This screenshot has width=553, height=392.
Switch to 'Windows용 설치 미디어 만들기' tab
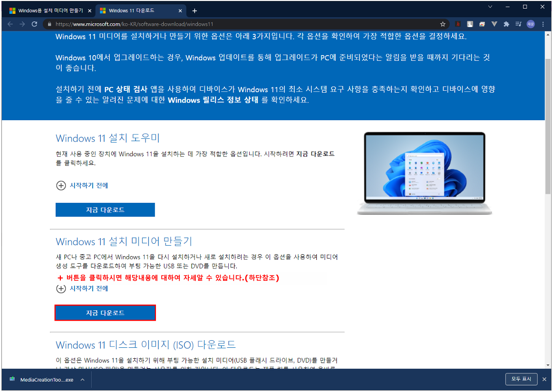tap(50, 10)
